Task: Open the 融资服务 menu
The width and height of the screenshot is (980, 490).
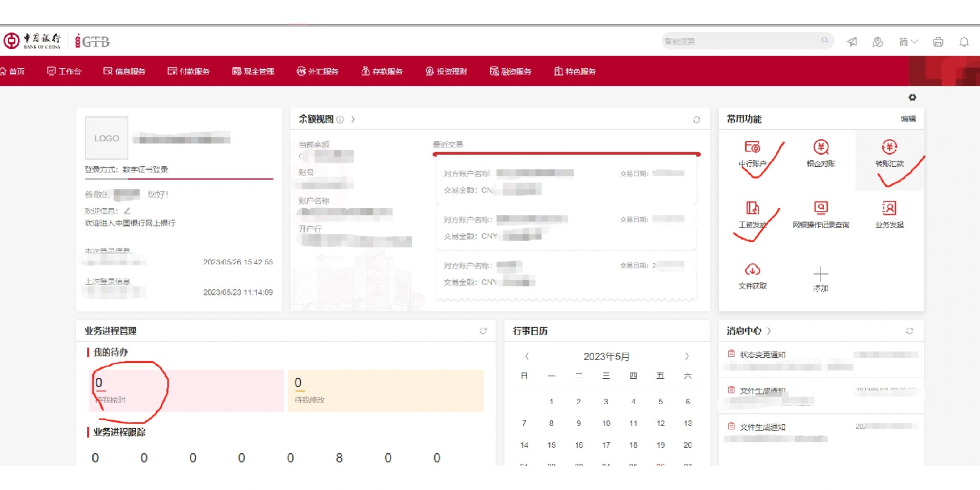Action: (x=510, y=71)
